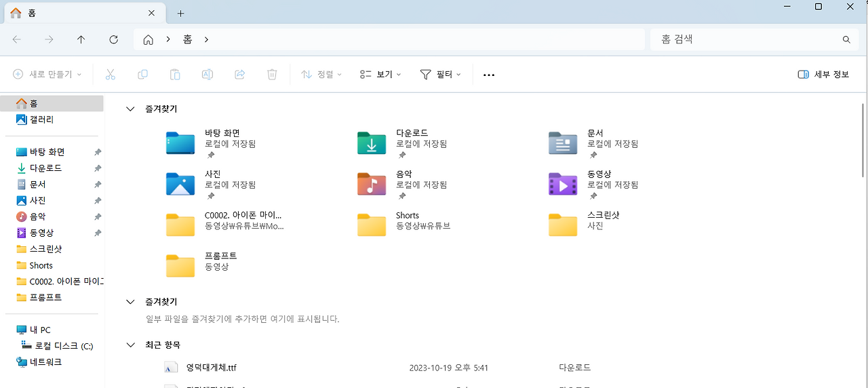Add a new tab with plus button

click(x=180, y=14)
